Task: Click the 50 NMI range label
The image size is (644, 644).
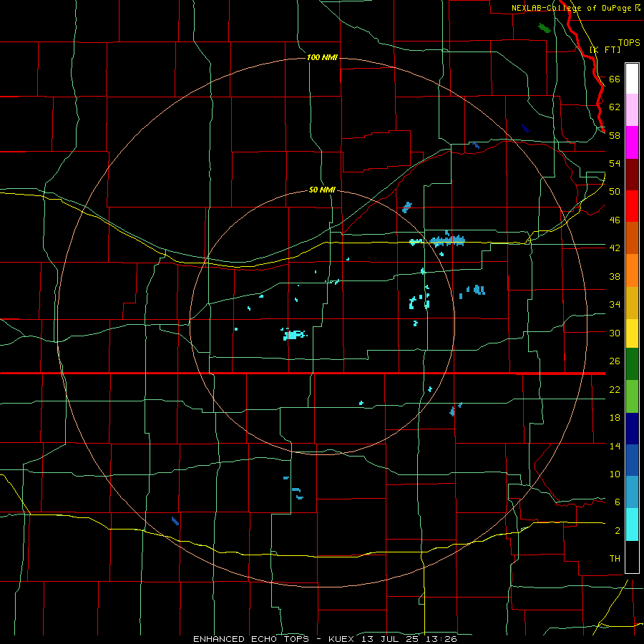Action: pyautogui.click(x=322, y=190)
